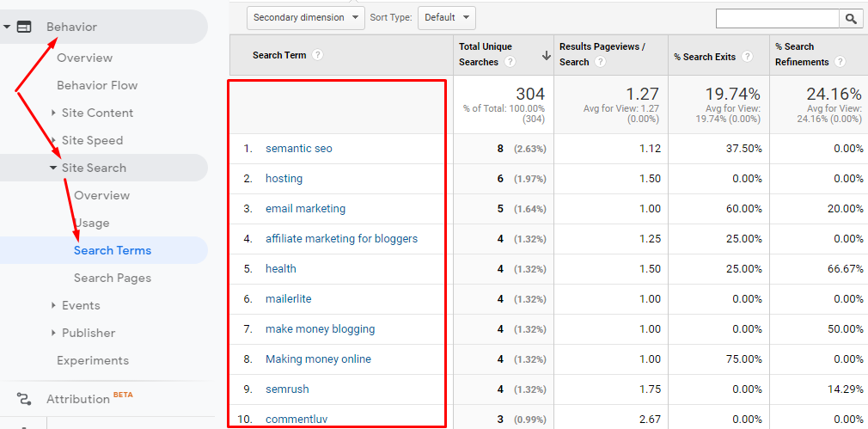Open the 'semrush' search term

[287, 389]
